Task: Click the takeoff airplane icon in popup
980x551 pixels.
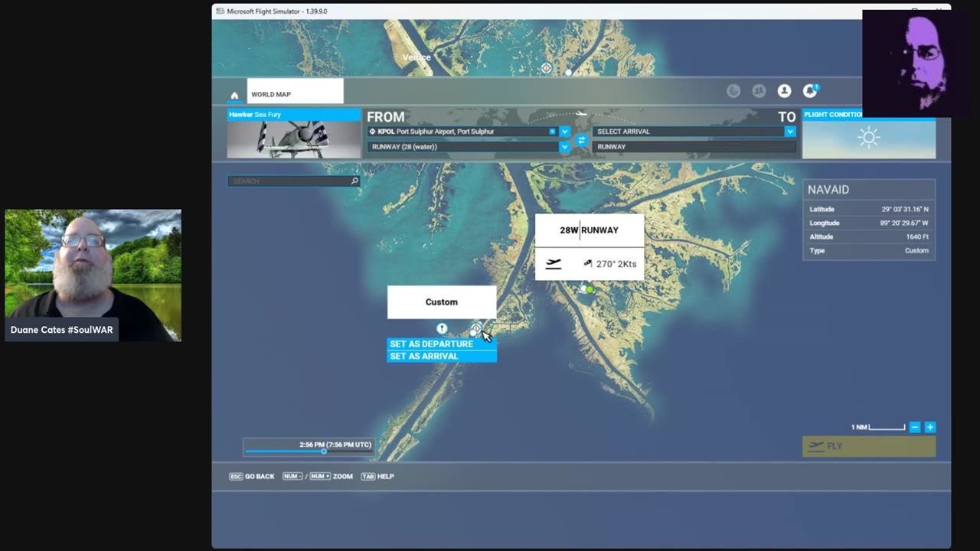Action: coord(554,264)
